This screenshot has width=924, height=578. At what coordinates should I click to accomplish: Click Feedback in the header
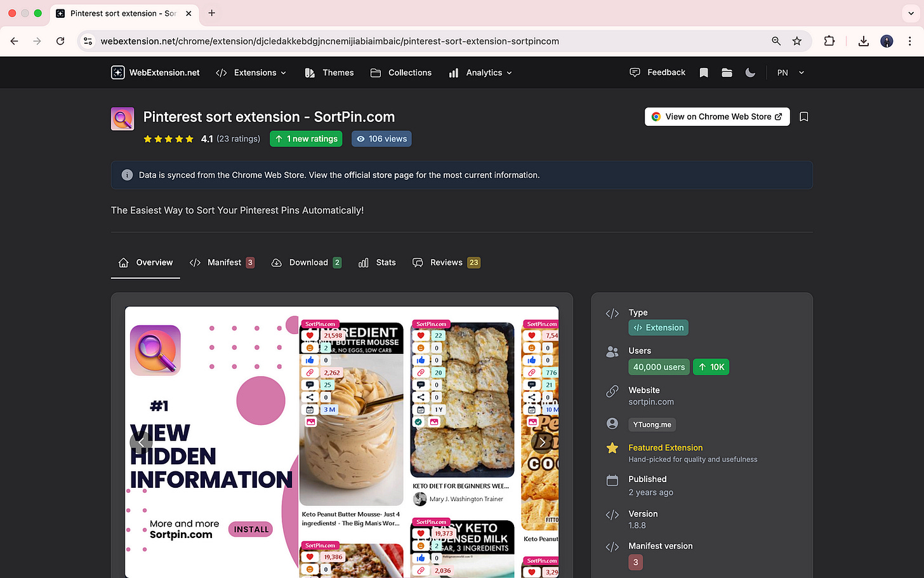coord(657,72)
